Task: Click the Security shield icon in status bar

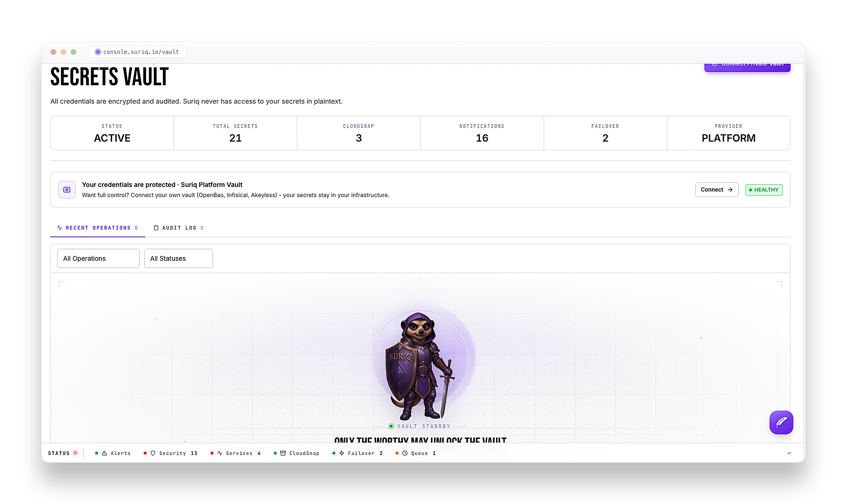Action: (x=153, y=453)
